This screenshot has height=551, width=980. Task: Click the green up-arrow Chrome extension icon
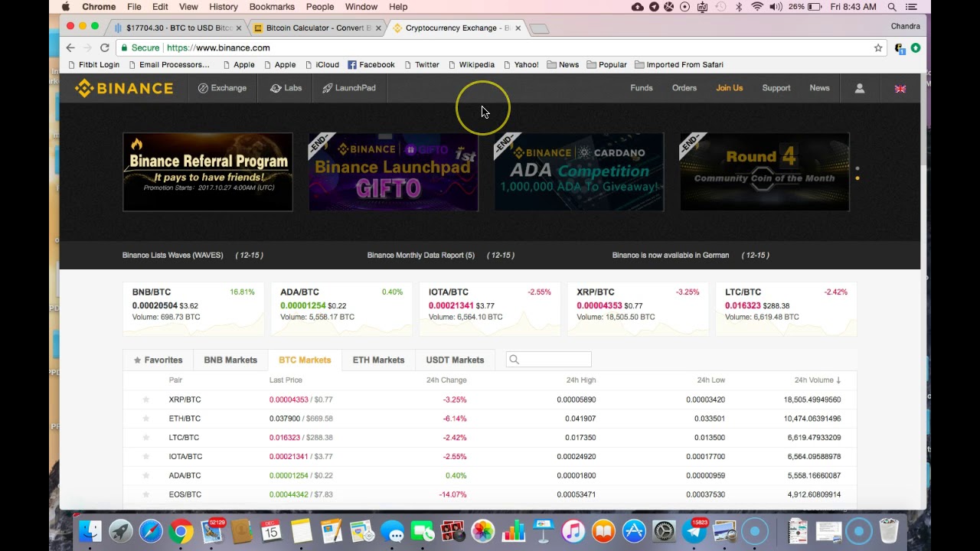[916, 47]
